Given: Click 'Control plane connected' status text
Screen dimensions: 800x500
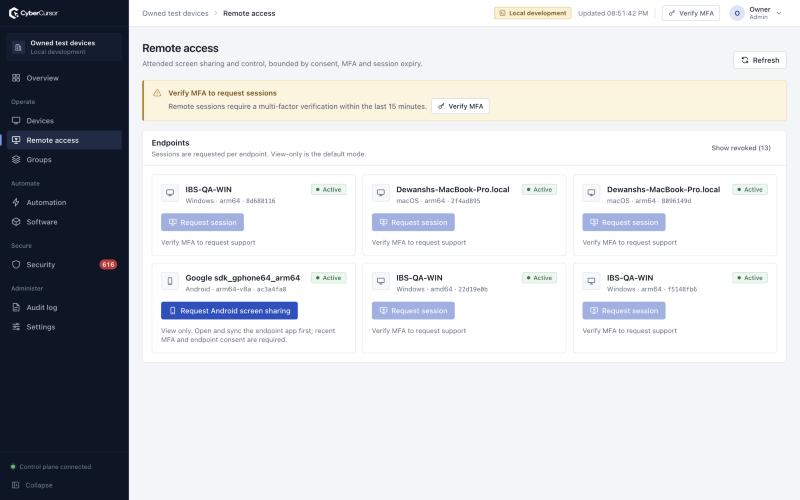Looking at the screenshot, I should 55,467.
